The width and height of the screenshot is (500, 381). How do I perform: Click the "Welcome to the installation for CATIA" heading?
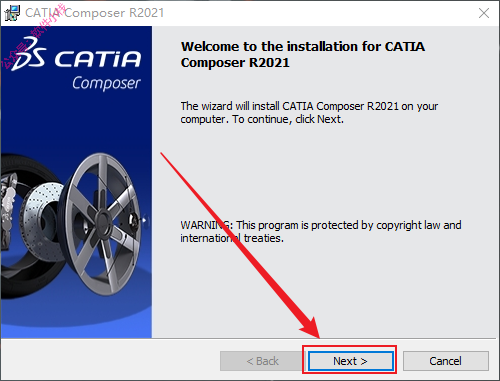303,54
